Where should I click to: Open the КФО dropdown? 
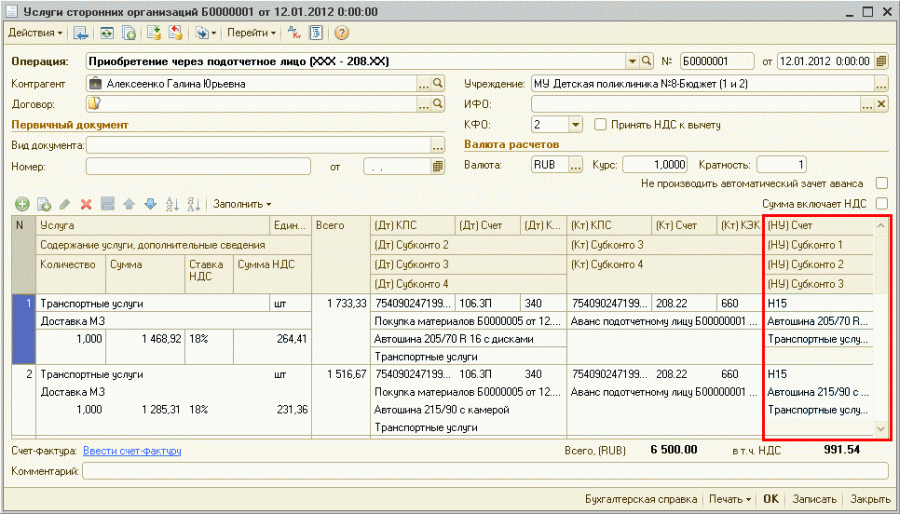pos(575,125)
